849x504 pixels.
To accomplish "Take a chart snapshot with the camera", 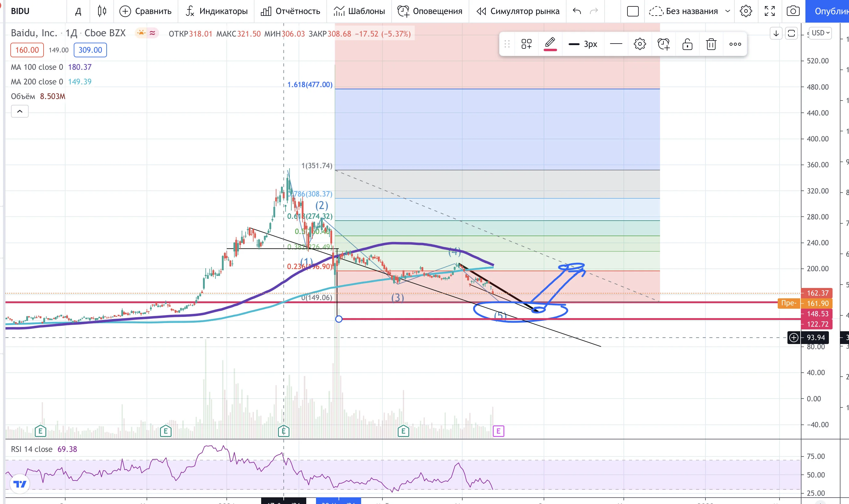I will tap(793, 11).
